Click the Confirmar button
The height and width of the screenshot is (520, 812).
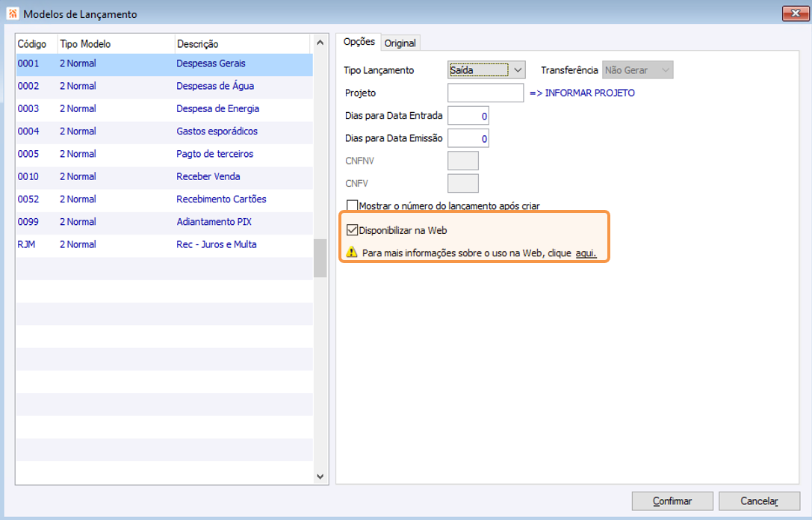pyautogui.click(x=672, y=501)
